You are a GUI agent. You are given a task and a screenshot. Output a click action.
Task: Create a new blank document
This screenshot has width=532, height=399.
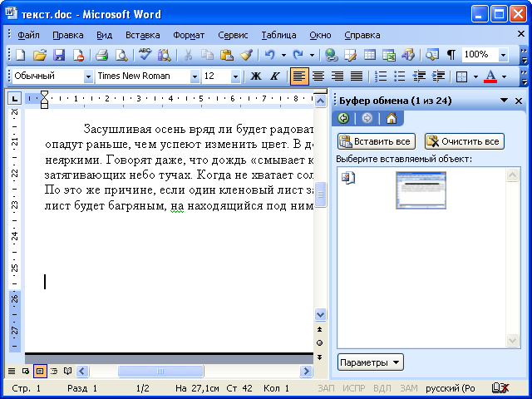20,55
